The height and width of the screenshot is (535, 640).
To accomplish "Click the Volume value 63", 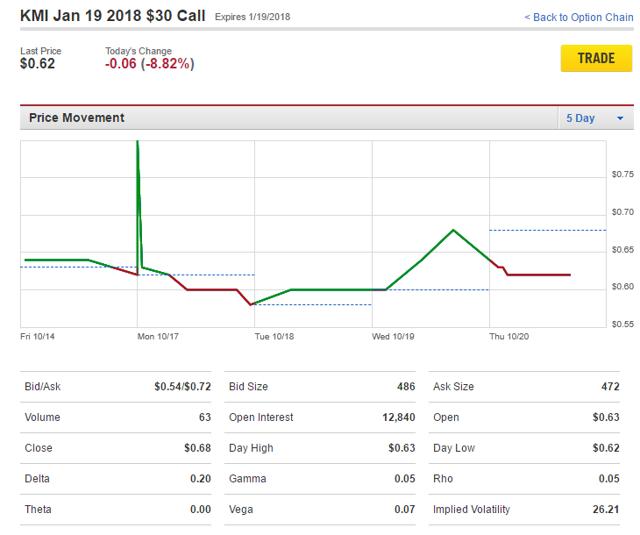I will (x=205, y=417).
